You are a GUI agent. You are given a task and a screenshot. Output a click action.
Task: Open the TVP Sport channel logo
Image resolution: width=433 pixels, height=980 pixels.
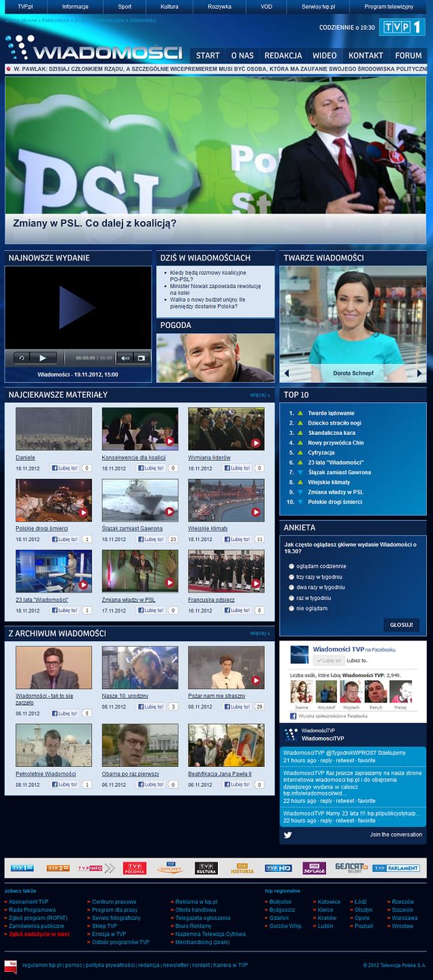coord(170,868)
